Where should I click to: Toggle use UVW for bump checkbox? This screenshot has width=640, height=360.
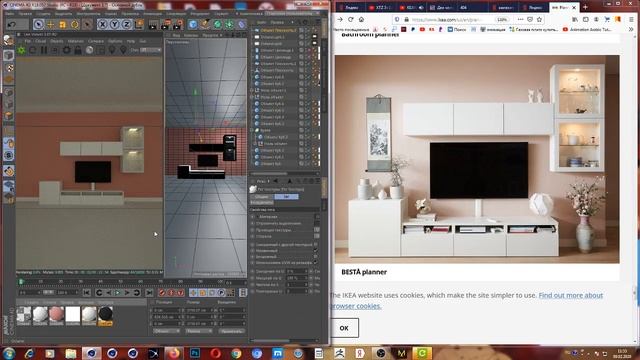point(316,263)
